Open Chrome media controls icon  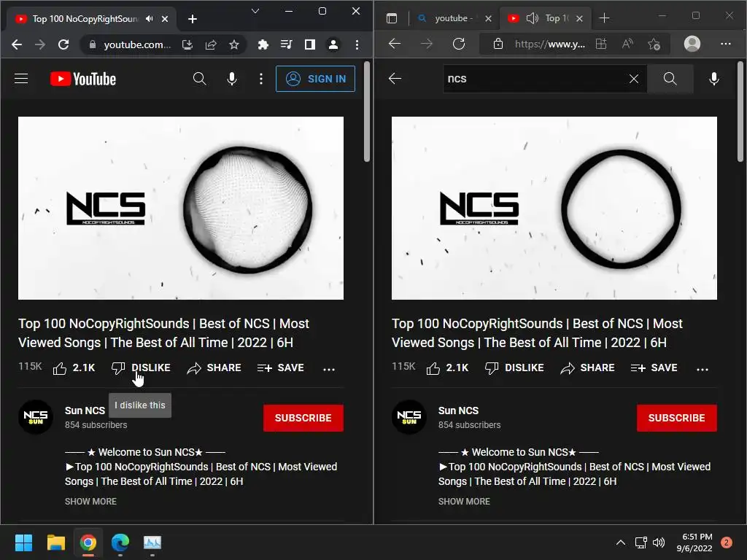pos(286,44)
